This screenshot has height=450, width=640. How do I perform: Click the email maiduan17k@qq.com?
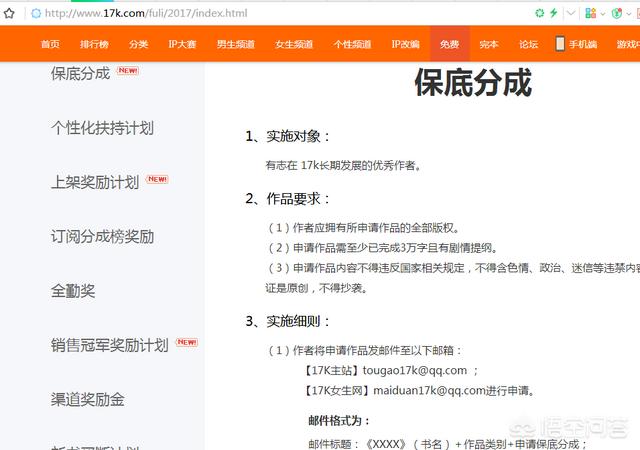(429, 390)
